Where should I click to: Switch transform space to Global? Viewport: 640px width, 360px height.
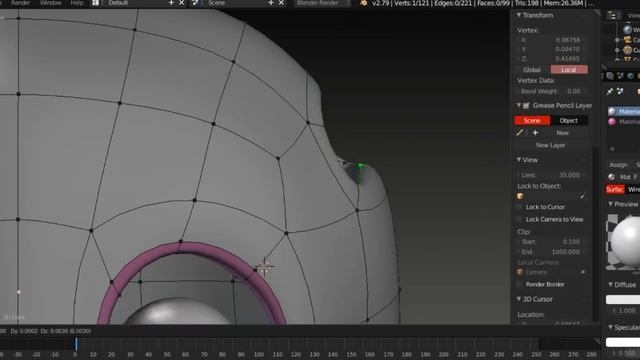(532, 70)
